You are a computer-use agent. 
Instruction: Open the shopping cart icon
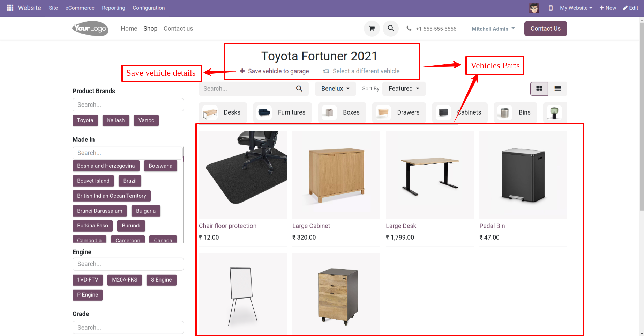tap(372, 29)
